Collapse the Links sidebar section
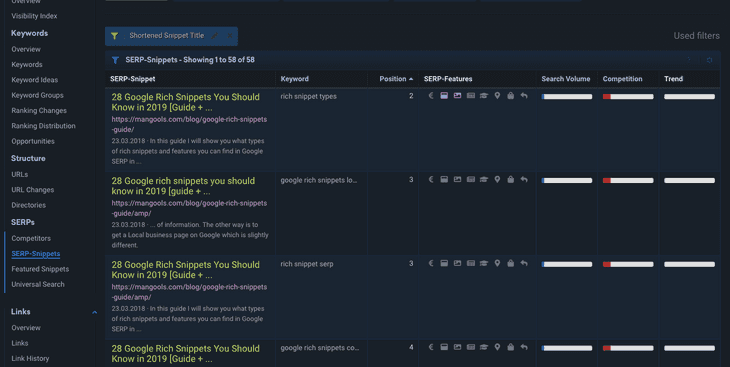730x367 pixels. coord(95,312)
